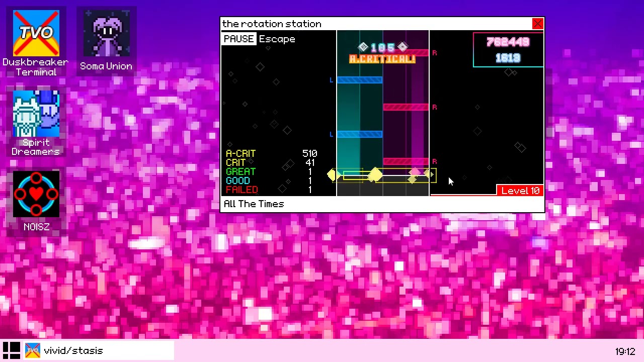Image resolution: width=644 pixels, height=362 pixels.
Task: Click the GOOD judgement label
Action: pyautogui.click(x=238, y=180)
